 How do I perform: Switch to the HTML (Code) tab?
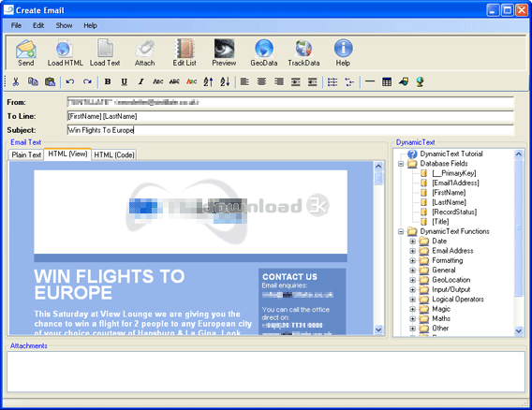(114, 155)
